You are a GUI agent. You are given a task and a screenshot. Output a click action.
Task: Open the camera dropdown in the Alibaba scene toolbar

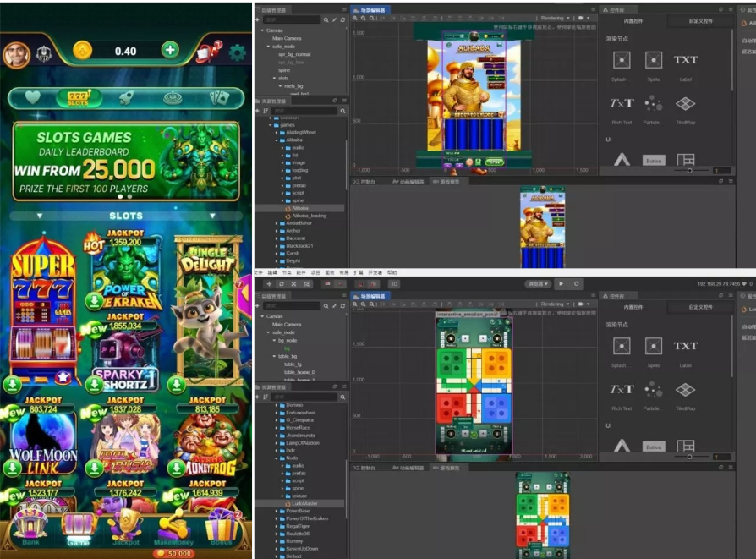[583, 18]
